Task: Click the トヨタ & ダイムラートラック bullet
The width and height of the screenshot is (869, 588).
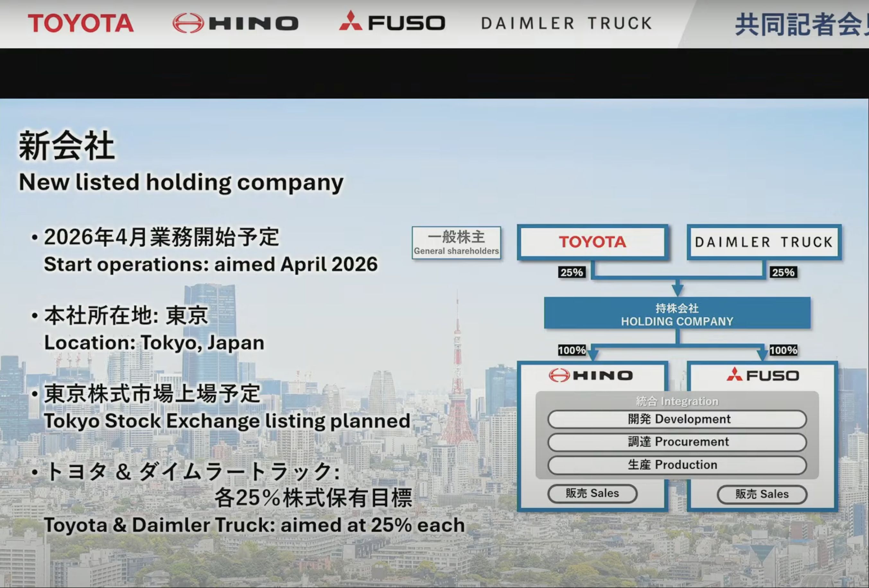Action: [x=193, y=471]
